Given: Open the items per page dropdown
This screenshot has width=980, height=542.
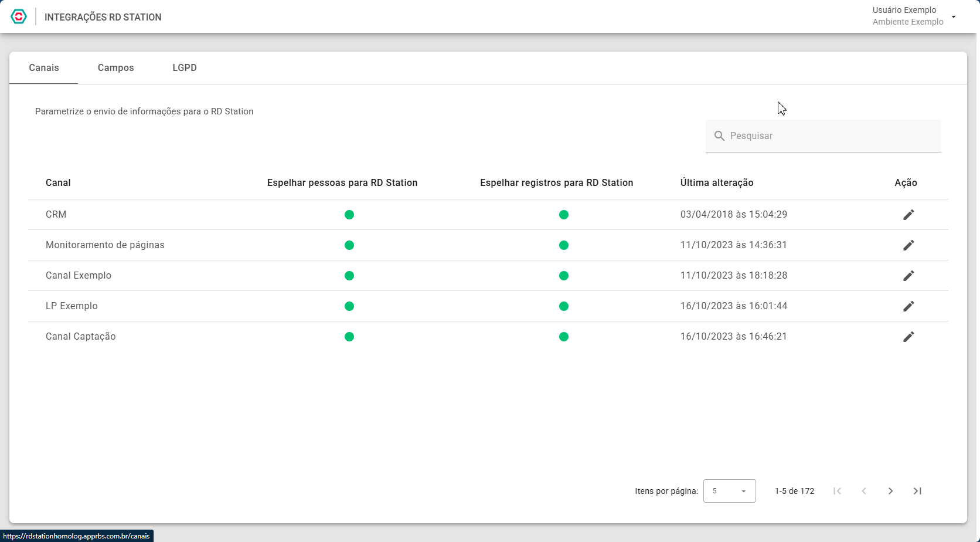Looking at the screenshot, I should click(729, 491).
